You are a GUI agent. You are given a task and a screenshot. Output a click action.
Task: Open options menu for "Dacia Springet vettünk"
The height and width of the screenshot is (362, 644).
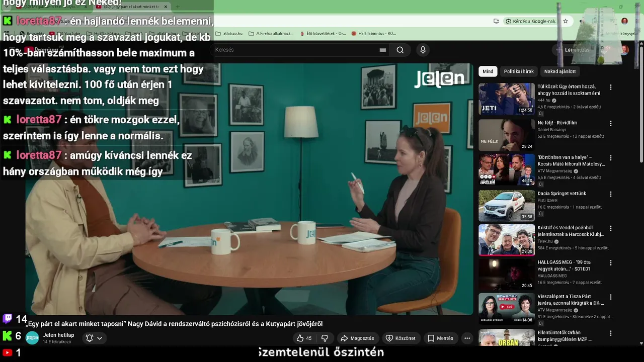coord(611,194)
